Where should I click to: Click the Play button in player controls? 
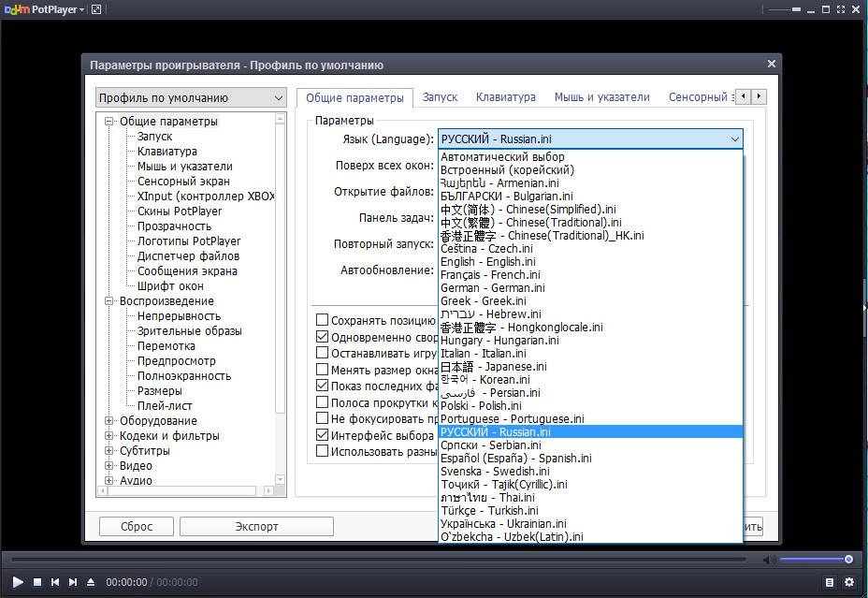(18, 582)
